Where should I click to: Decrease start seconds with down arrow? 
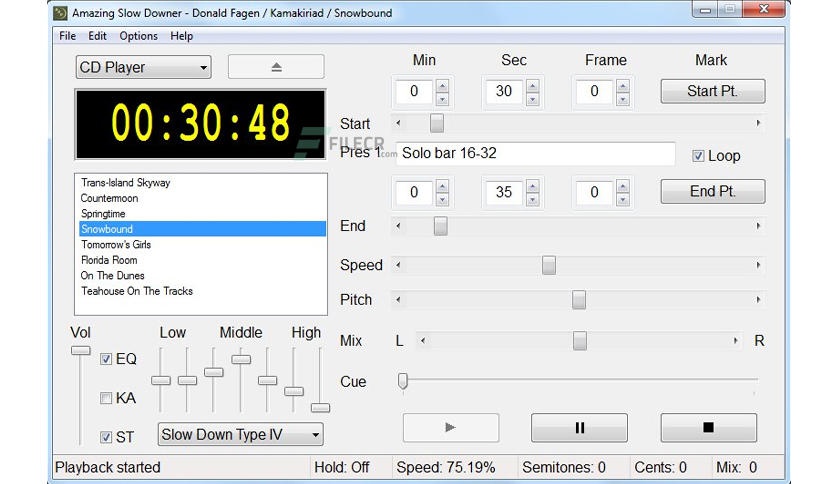click(x=532, y=99)
